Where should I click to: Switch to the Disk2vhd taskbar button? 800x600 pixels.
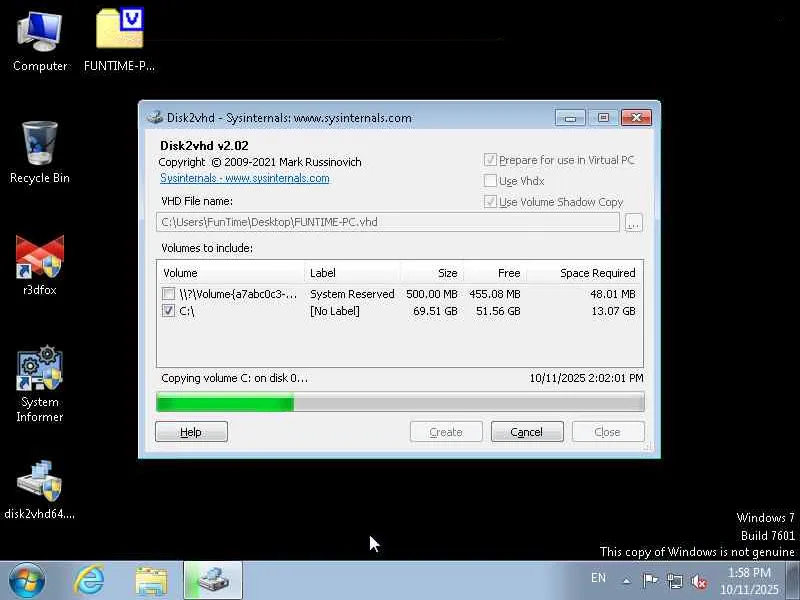coord(213,581)
